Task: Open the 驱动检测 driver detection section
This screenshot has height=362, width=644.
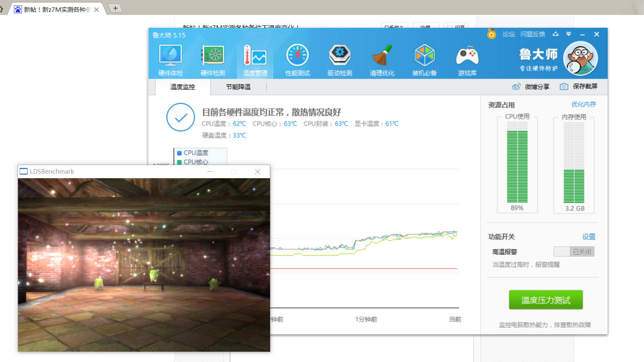Action: click(340, 60)
